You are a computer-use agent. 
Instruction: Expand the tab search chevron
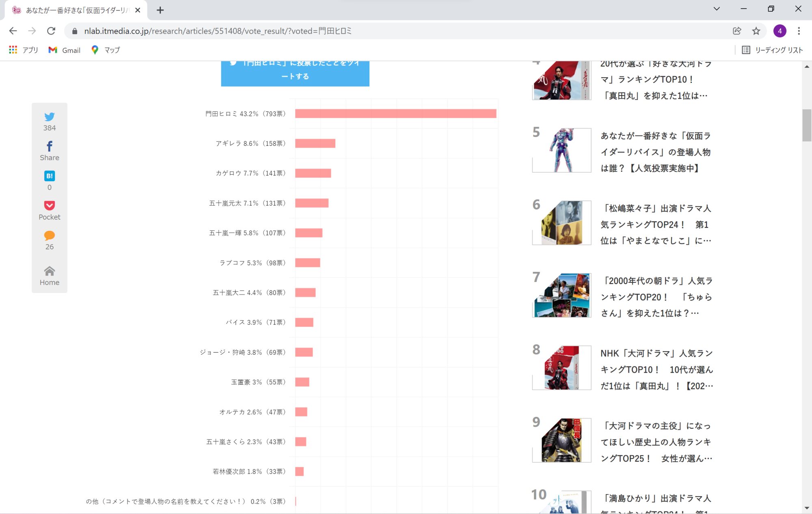[x=717, y=9]
